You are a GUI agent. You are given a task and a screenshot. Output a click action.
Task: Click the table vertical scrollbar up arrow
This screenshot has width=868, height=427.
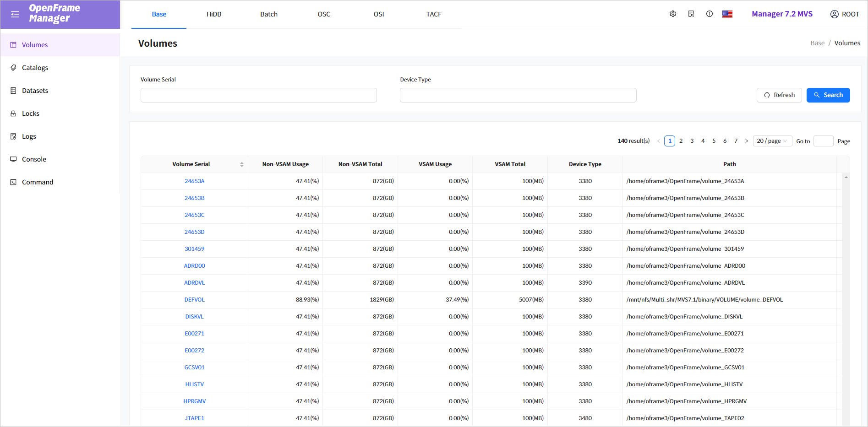tap(846, 177)
